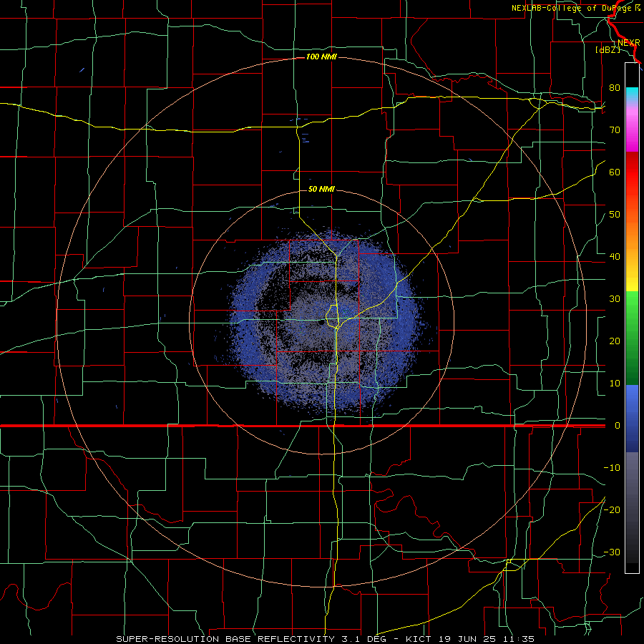Pick the bright green segment of color bar
Screen dimensions: 644x644
(632, 306)
